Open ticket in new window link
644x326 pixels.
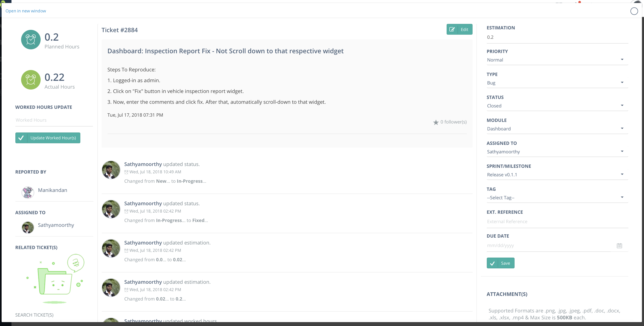point(26,11)
